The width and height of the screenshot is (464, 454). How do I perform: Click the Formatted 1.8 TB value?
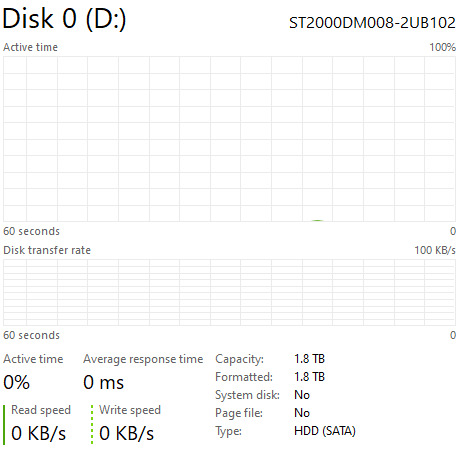[x=309, y=377]
